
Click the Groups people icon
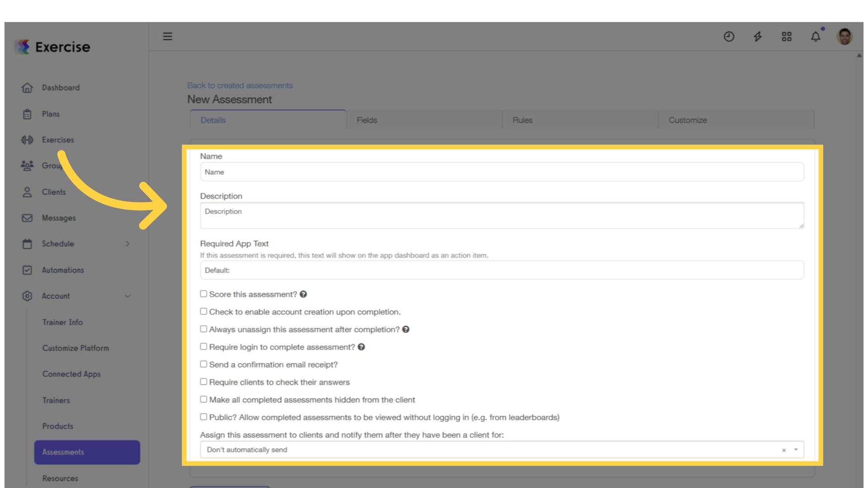coord(27,166)
